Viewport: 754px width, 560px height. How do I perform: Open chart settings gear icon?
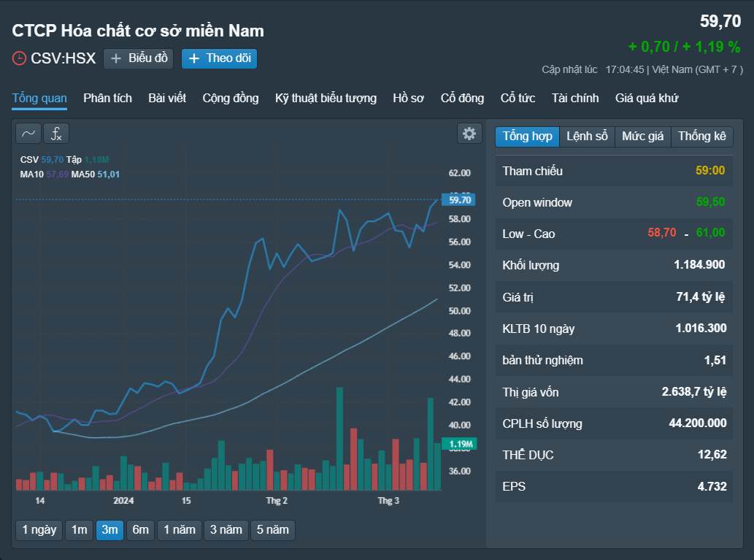[x=469, y=134]
